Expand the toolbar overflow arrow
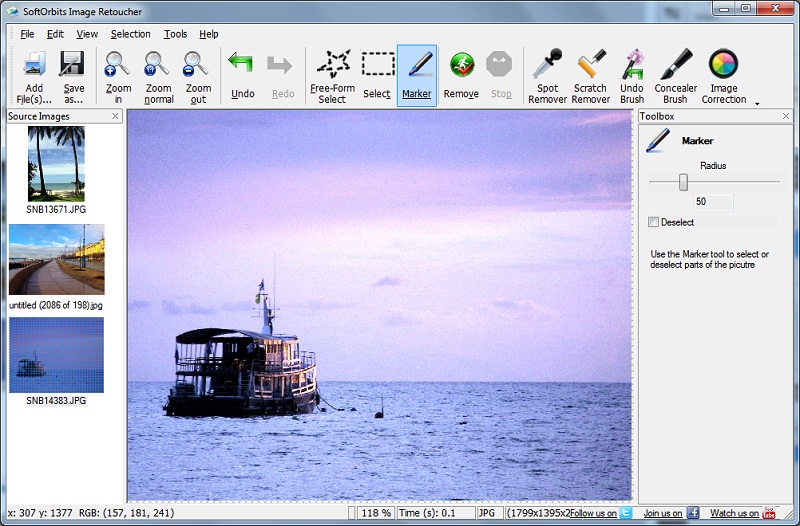 [x=757, y=104]
